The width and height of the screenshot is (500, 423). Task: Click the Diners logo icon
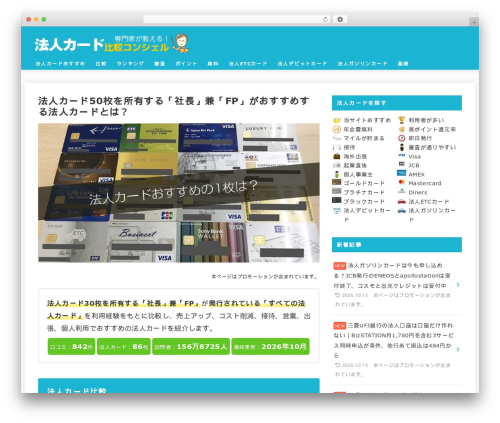[402, 191]
